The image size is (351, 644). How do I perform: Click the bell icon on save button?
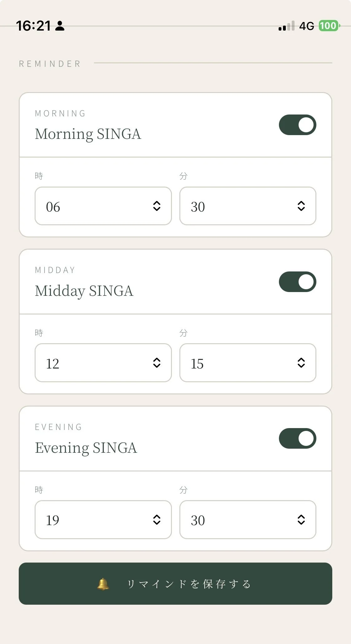[103, 584]
